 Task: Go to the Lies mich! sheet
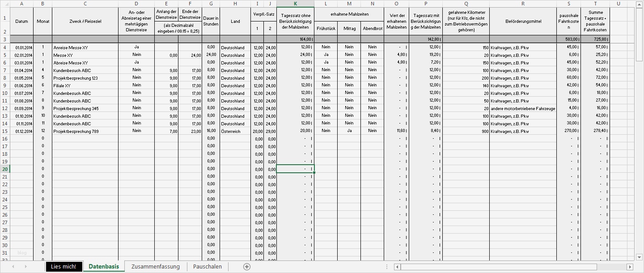click(64, 266)
